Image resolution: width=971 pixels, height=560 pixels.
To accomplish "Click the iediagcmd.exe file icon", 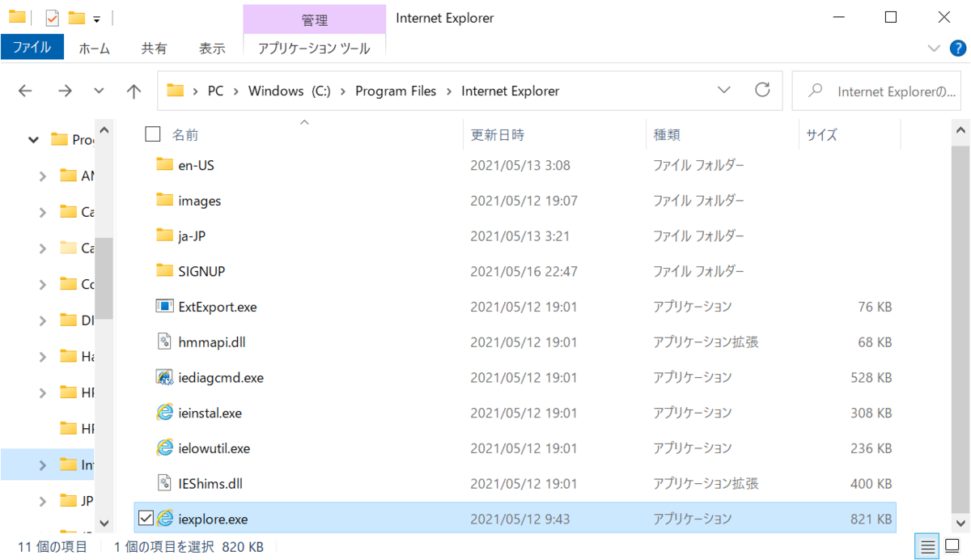I will tap(164, 377).
